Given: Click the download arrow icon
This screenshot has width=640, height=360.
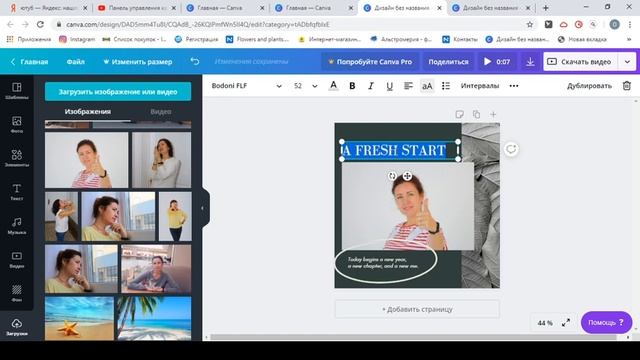Looking at the screenshot, I should (530, 62).
